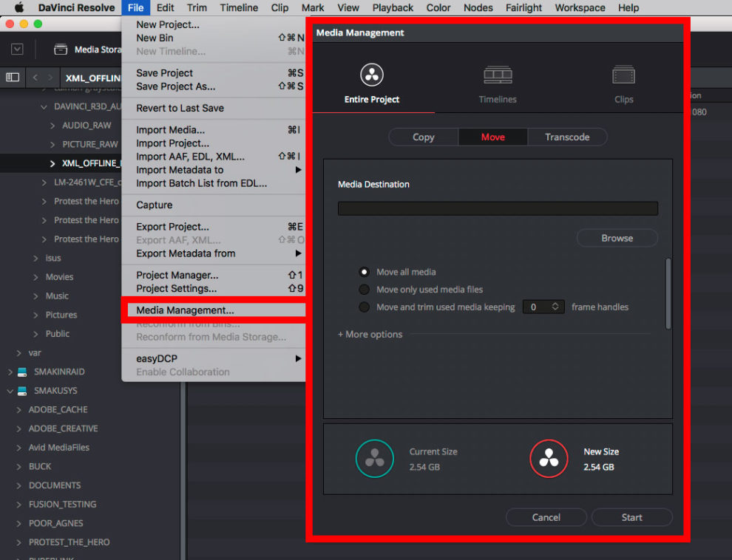This screenshot has width=732, height=560.
Task: Open the Apple menu
Action: pyautogui.click(x=18, y=7)
